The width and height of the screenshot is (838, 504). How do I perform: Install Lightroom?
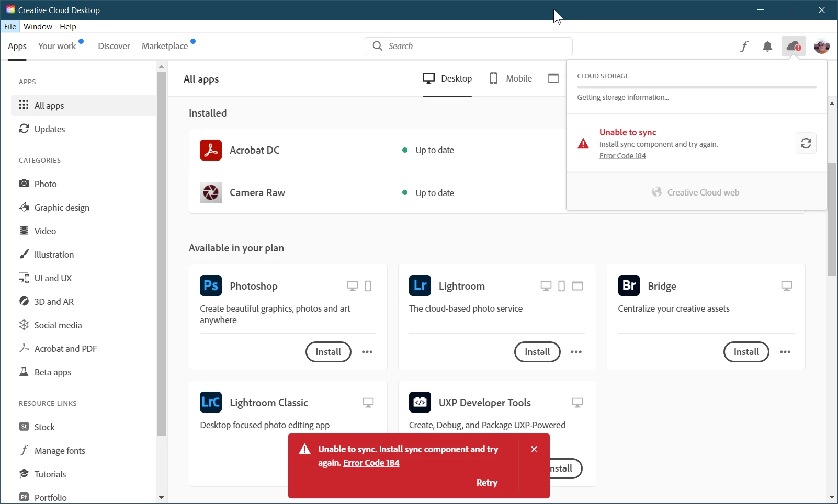tap(537, 352)
